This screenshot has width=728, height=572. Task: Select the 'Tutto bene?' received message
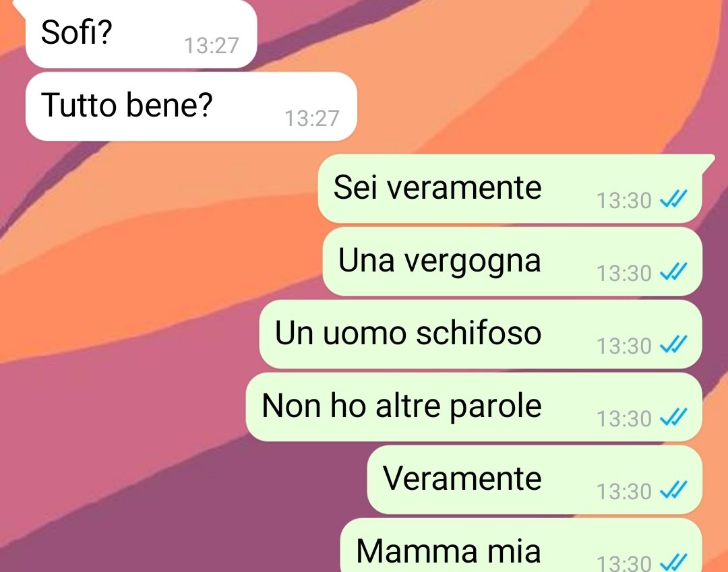pos(191,106)
